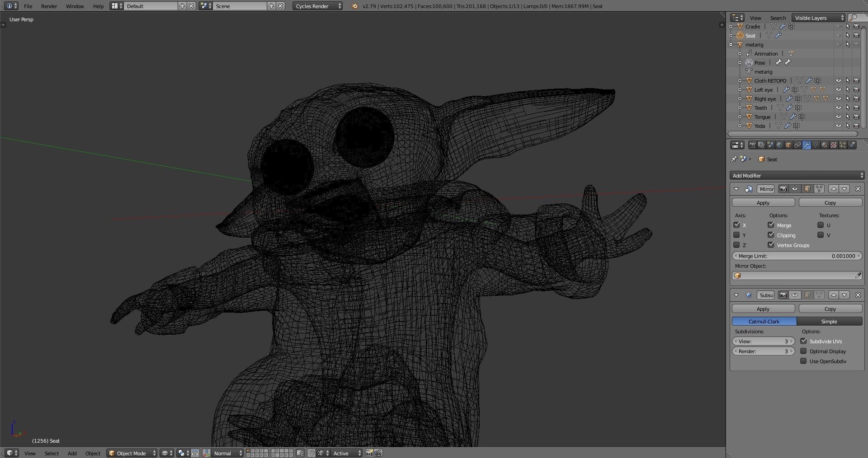The height and width of the screenshot is (458, 868).
Task: Adjust the Merge Limit value slider
Action: (x=797, y=256)
